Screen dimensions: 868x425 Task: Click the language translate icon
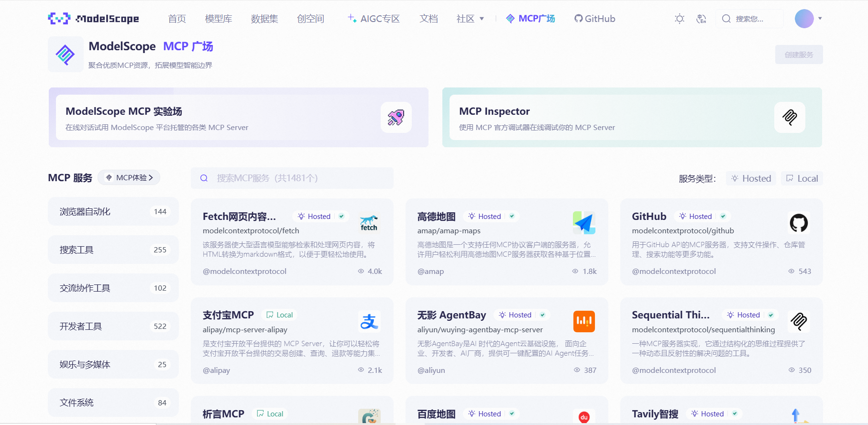click(x=701, y=19)
